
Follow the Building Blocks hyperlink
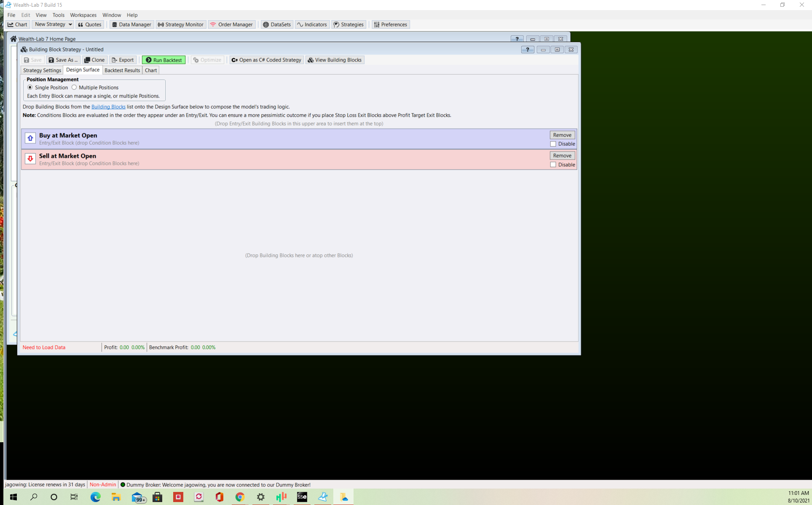tap(108, 107)
